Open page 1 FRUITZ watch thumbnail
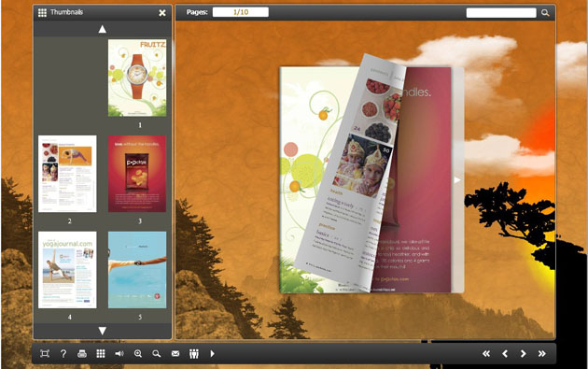 (x=137, y=78)
